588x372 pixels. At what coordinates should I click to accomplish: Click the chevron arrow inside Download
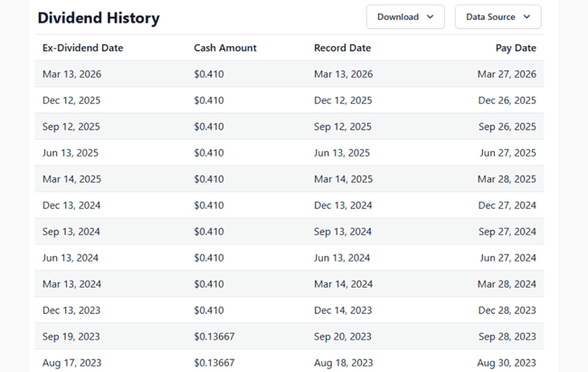coord(431,17)
